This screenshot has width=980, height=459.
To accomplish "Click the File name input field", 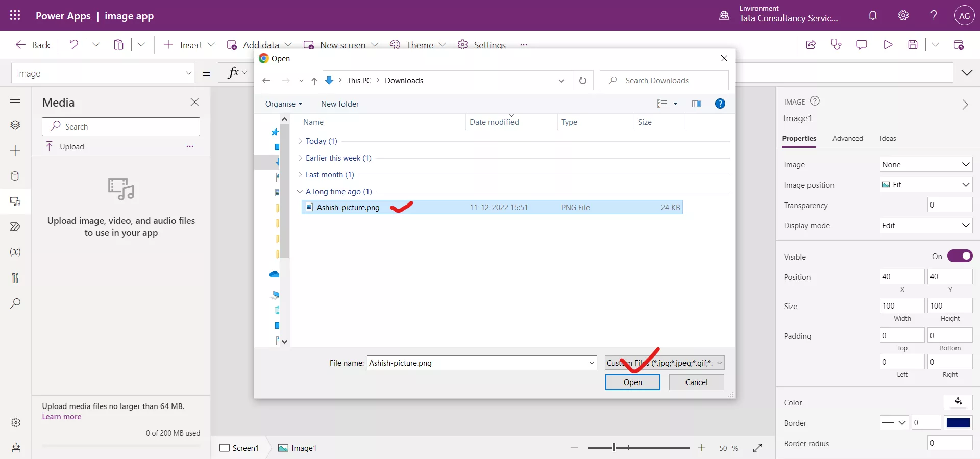I will (x=482, y=363).
